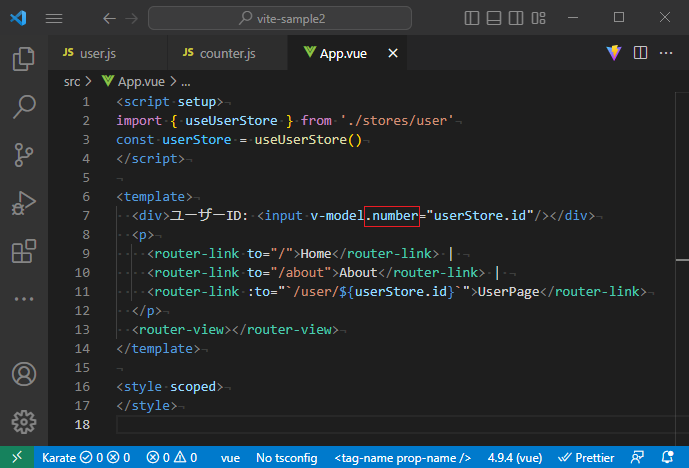Click the opening template tag on line 6
Viewport: 689px width, 468px height.
pos(154,196)
